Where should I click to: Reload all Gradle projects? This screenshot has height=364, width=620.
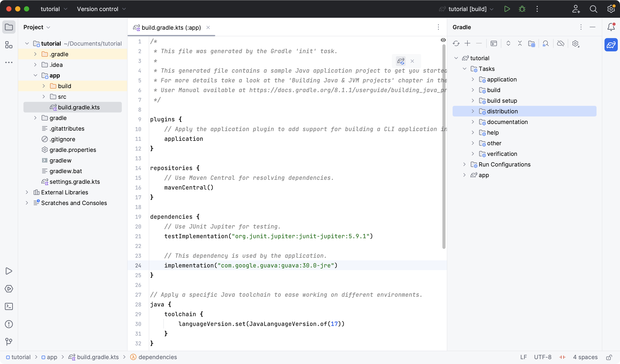click(x=456, y=44)
